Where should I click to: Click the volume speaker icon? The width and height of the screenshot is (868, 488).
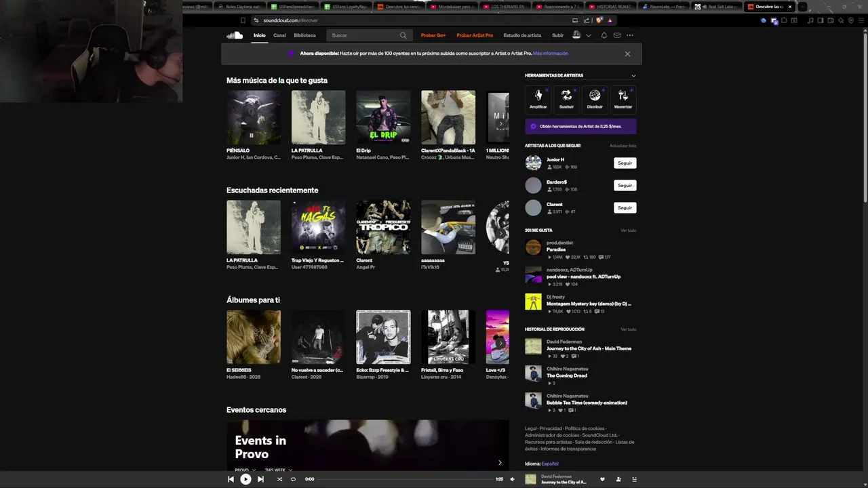(512, 479)
